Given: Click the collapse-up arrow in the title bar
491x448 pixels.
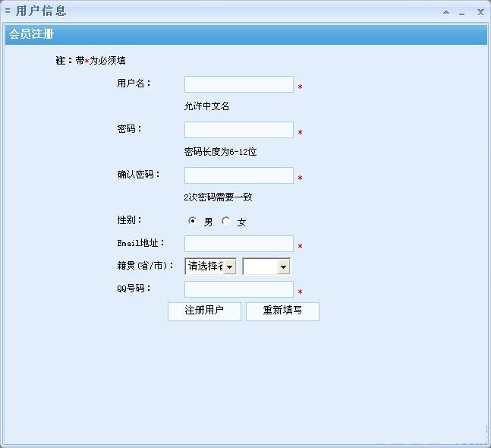Looking at the screenshot, I should pos(446,12).
